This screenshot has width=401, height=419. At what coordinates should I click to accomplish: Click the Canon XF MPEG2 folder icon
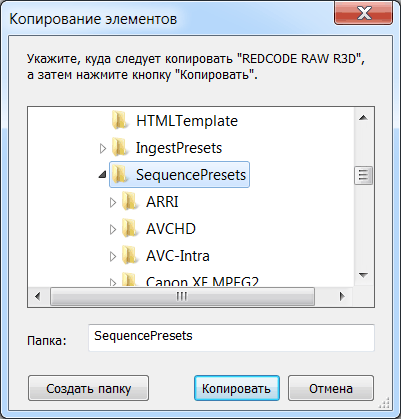pyautogui.click(x=129, y=280)
